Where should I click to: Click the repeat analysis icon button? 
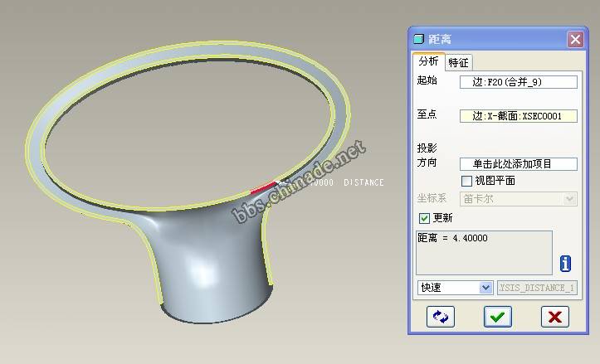441,317
